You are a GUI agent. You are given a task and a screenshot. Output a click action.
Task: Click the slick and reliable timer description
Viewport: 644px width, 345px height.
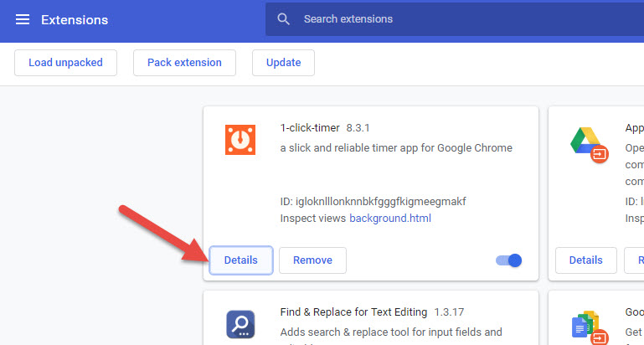click(396, 148)
